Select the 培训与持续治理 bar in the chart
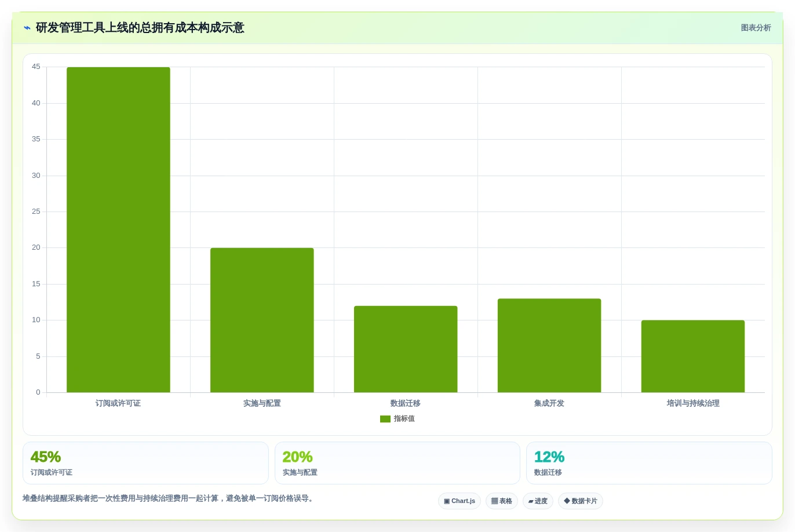 [x=693, y=356]
